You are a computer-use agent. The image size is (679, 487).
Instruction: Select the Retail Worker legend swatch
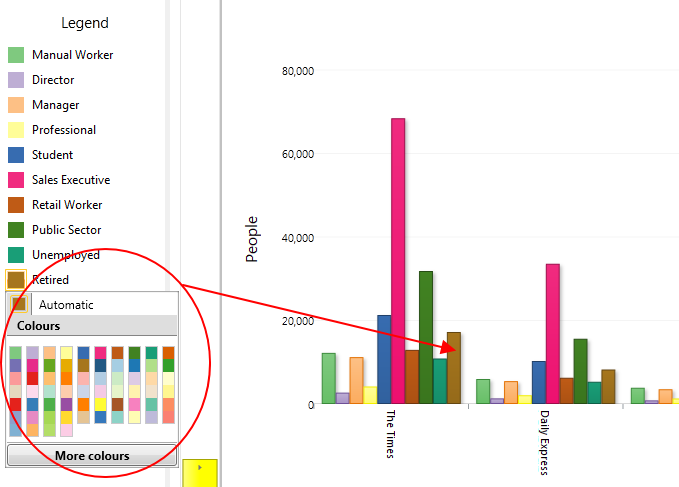[16, 205]
